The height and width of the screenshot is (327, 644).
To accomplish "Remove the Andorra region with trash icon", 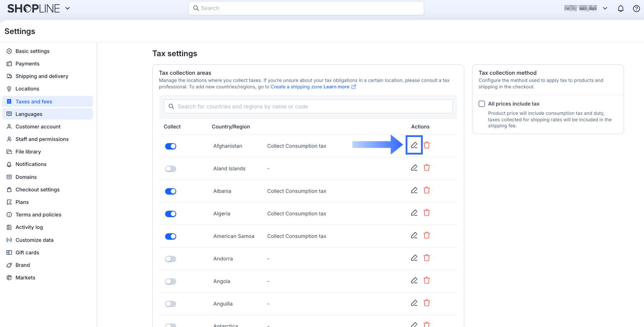I will 427,258.
